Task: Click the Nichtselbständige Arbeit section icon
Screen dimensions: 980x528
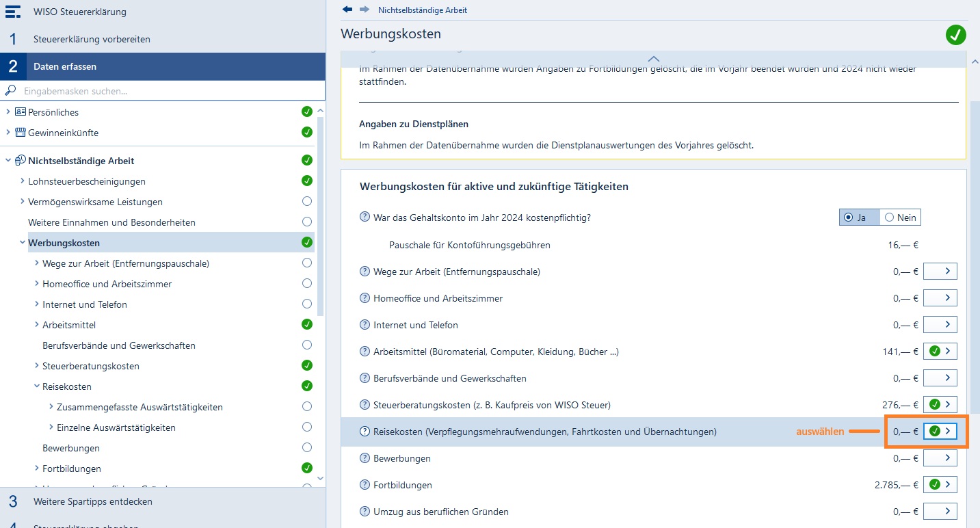Action: tap(20, 161)
